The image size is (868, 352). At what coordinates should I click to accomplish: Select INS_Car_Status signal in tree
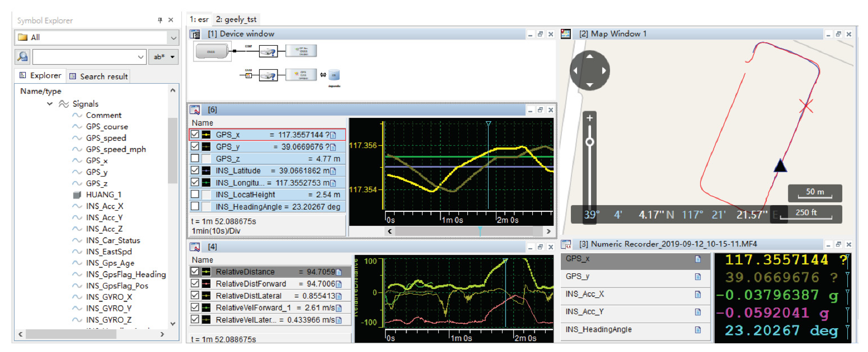tap(112, 240)
